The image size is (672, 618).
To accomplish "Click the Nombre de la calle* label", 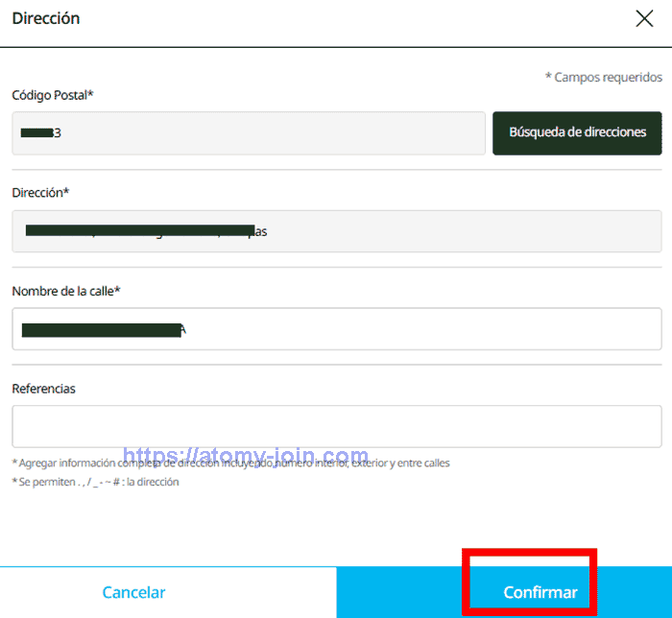I will [66, 290].
